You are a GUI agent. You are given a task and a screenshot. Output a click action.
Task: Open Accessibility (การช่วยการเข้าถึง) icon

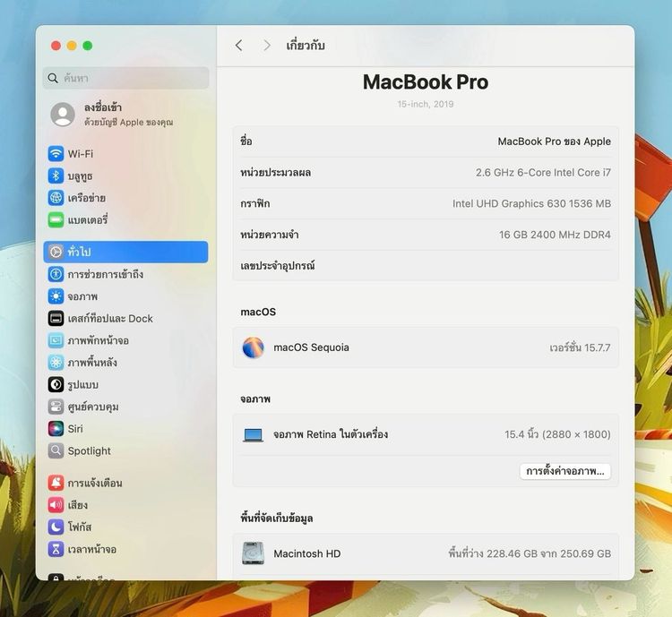pyautogui.click(x=56, y=274)
